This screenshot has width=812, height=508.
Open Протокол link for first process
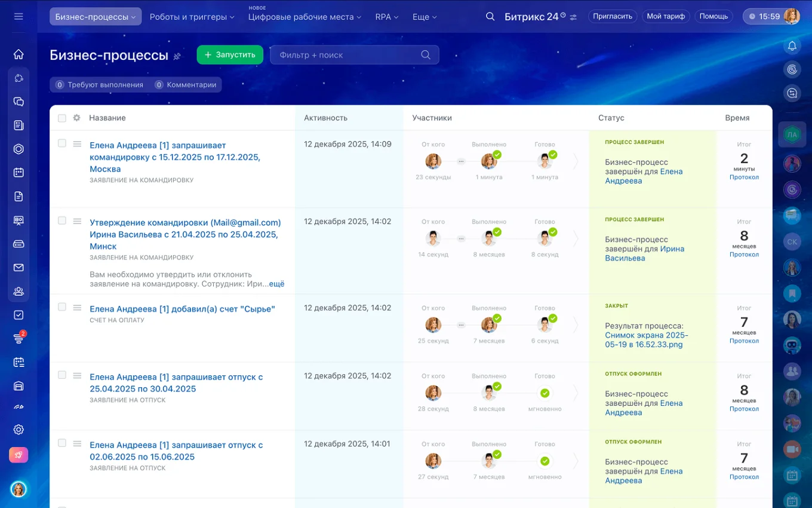pos(744,178)
